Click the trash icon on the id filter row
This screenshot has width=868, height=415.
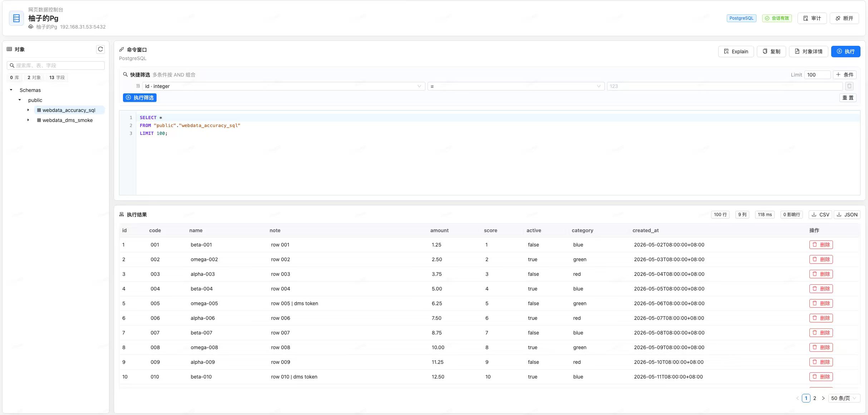[x=849, y=86]
